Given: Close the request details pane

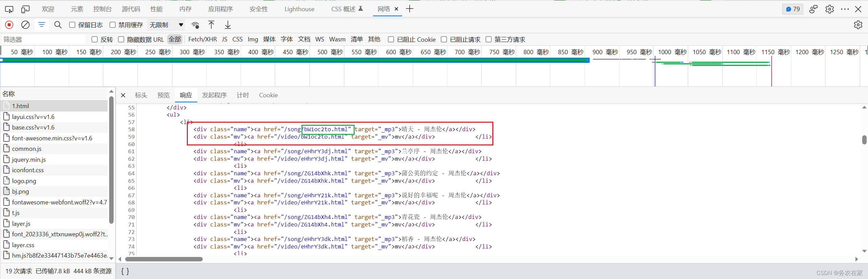Looking at the screenshot, I should click(x=123, y=95).
